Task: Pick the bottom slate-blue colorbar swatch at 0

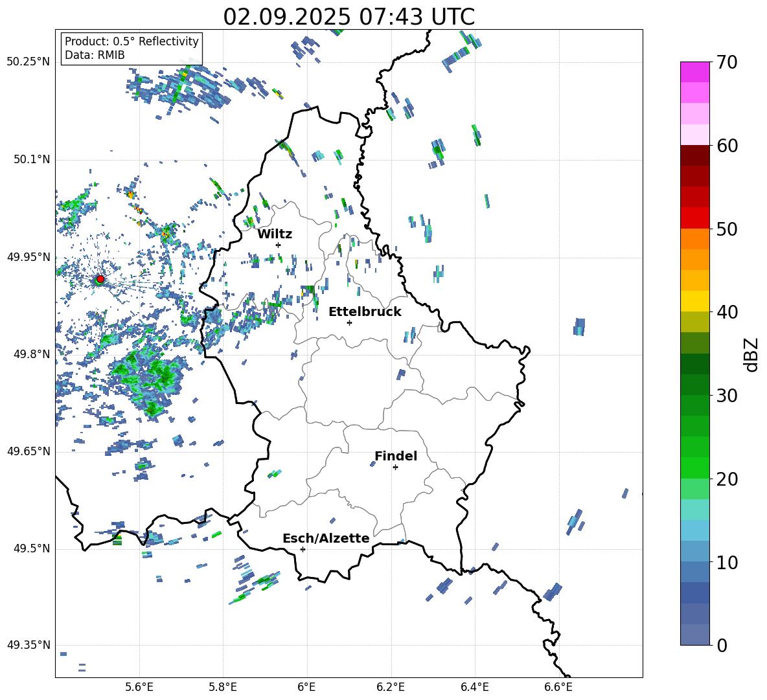Action: tap(694, 635)
